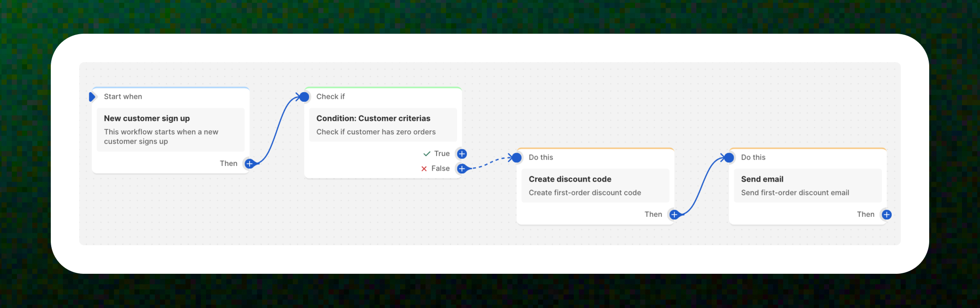Click plus icon on Create discount code node
This screenshot has width=980, height=308.
pos(674,214)
